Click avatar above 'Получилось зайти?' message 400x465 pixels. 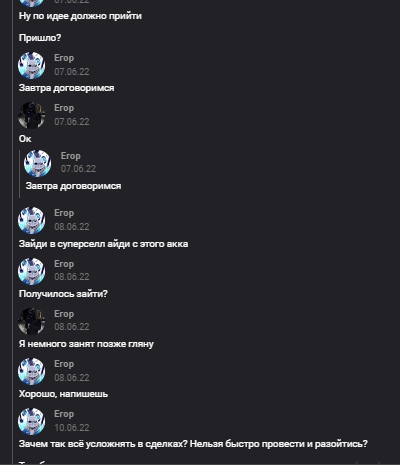[x=31, y=271]
